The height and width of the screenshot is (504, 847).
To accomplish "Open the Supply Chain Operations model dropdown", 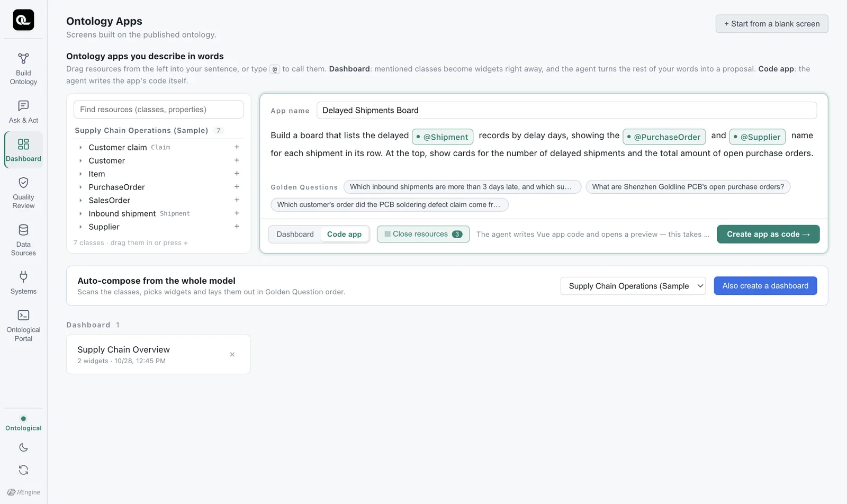I will (633, 286).
